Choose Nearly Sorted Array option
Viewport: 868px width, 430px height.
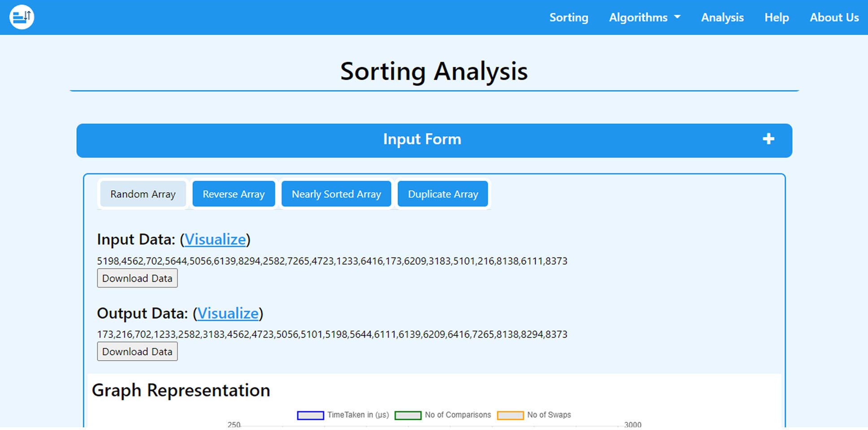pyautogui.click(x=336, y=194)
